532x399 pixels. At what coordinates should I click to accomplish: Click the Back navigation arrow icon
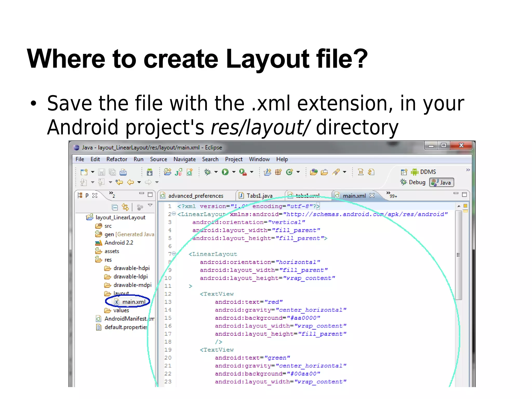(x=130, y=182)
